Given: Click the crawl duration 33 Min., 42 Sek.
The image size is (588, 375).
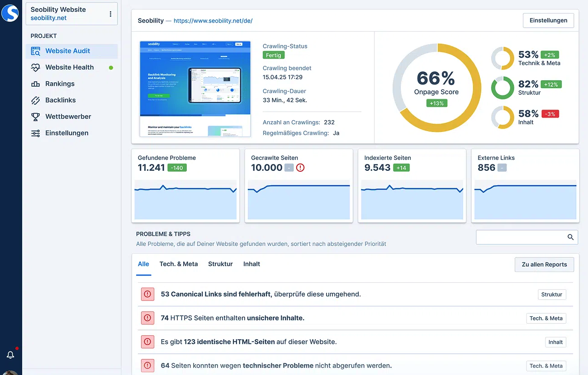Looking at the screenshot, I should (x=285, y=100).
